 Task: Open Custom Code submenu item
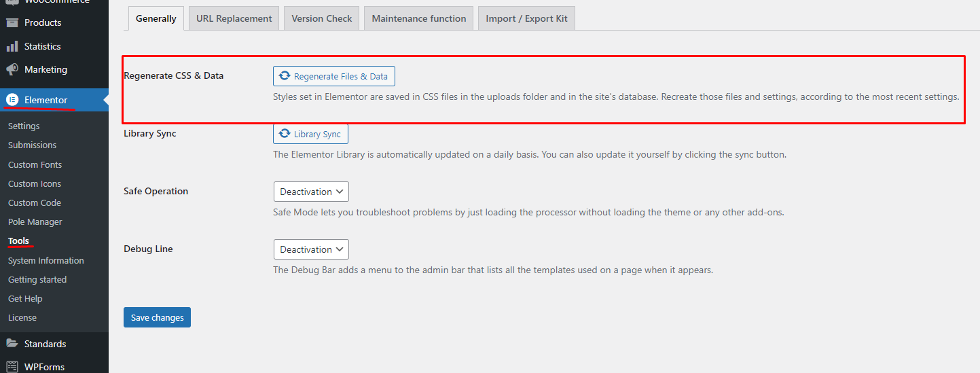click(x=35, y=202)
